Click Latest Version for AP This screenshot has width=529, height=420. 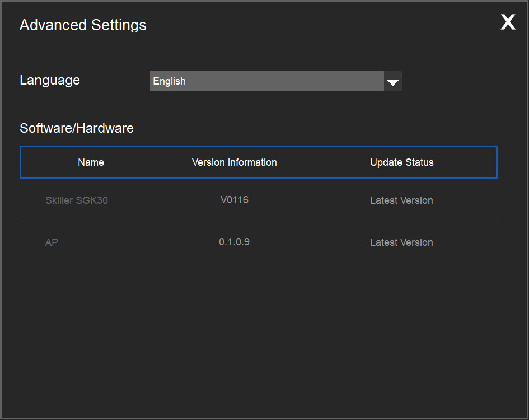tap(401, 242)
